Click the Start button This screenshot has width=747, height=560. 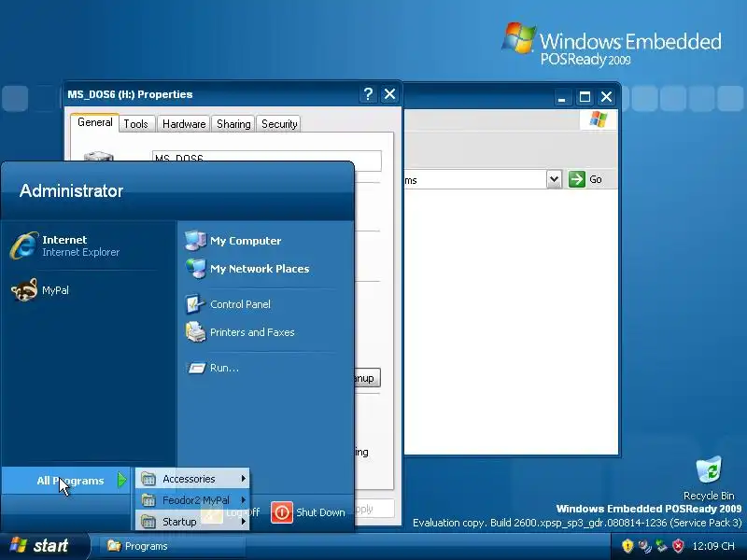[x=44, y=546]
